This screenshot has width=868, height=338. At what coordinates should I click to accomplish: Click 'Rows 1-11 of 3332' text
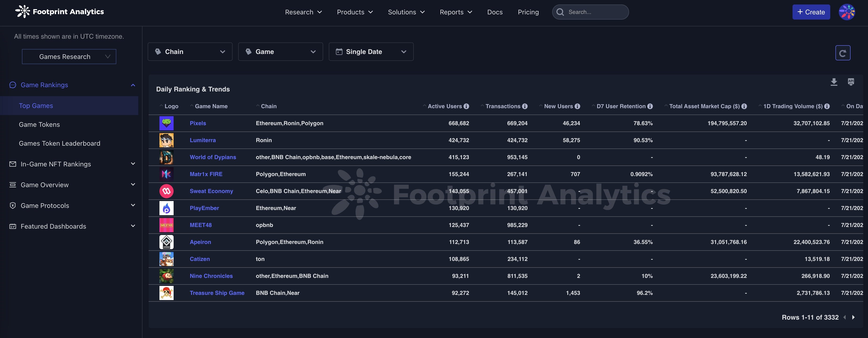coord(810,317)
